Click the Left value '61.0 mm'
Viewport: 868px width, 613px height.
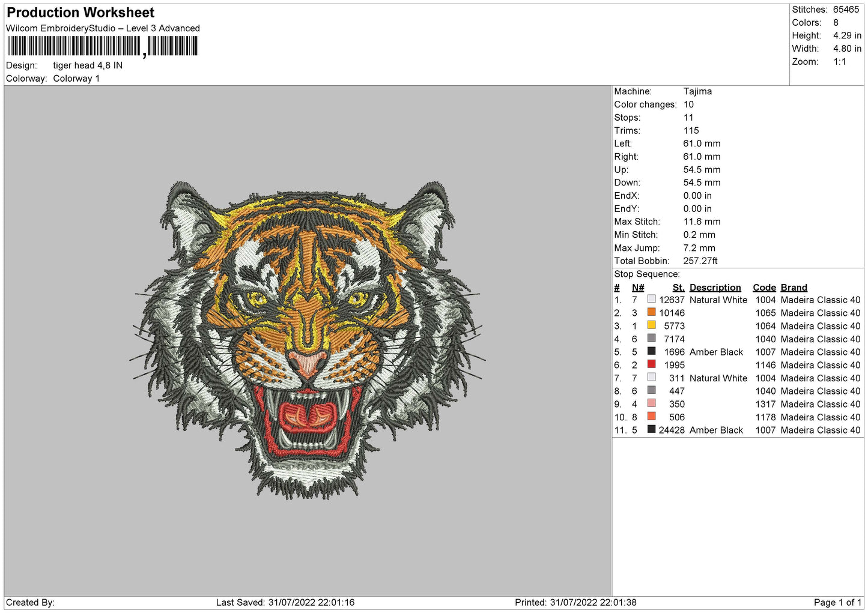(702, 143)
